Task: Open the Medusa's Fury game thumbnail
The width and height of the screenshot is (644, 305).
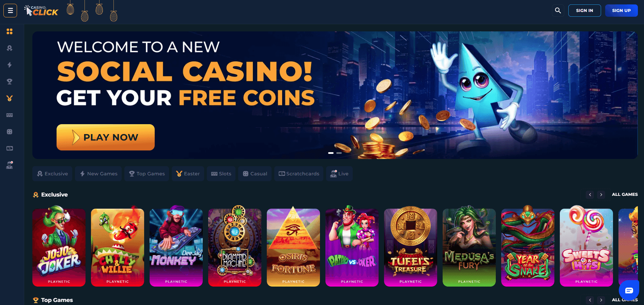Action: [x=469, y=247]
